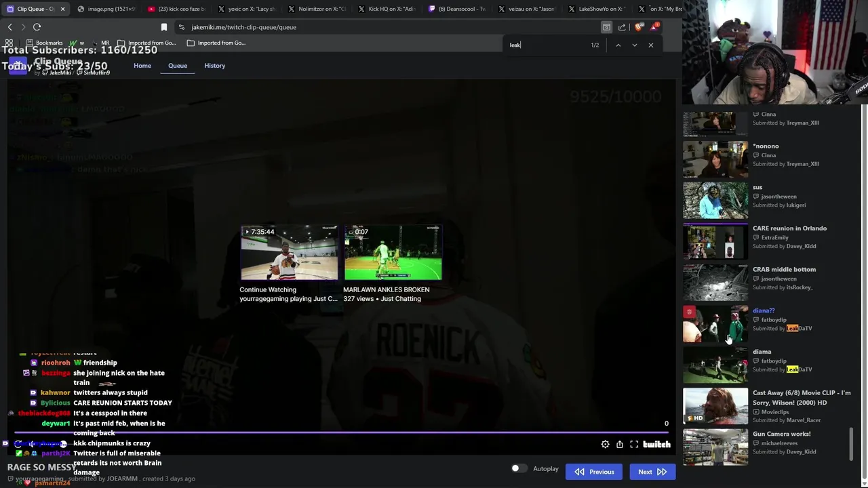Click the Next clip button

(x=652, y=472)
